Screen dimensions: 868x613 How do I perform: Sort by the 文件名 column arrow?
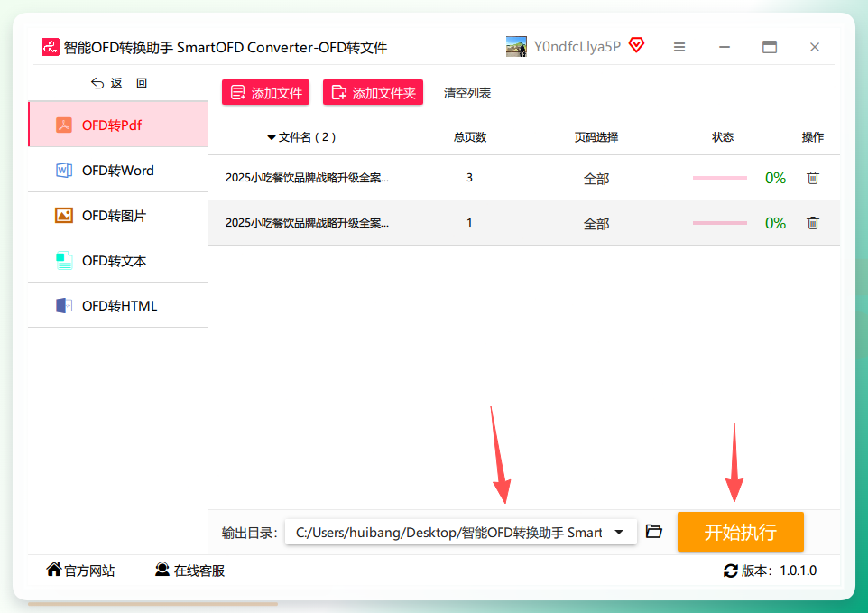(x=272, y=137)
